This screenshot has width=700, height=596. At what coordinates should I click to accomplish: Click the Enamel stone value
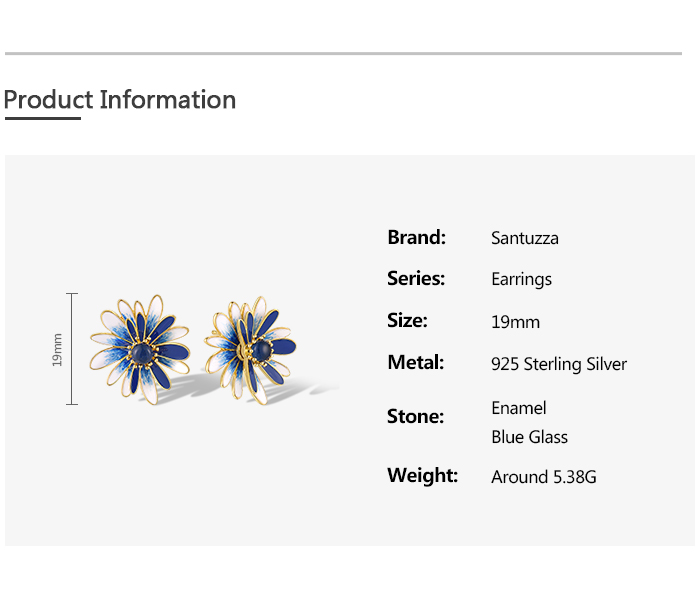pyautogui.click(x=518, y=408)
